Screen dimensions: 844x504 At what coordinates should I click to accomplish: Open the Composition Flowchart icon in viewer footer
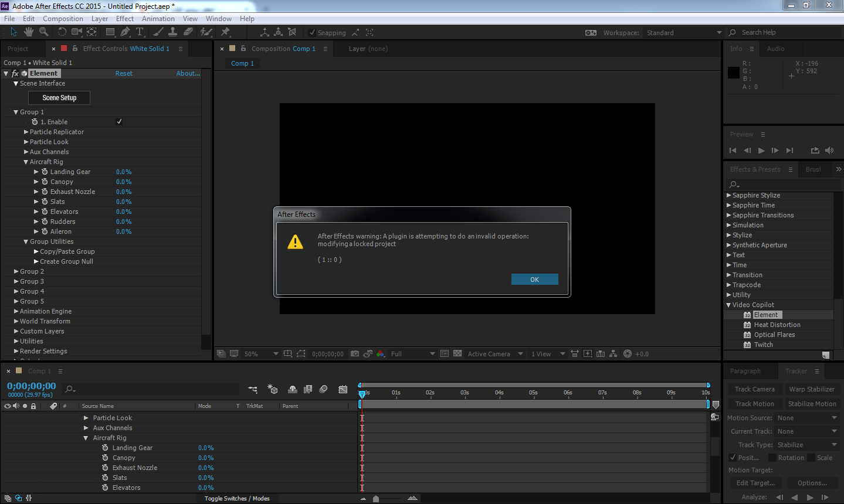tap(613, 354)
